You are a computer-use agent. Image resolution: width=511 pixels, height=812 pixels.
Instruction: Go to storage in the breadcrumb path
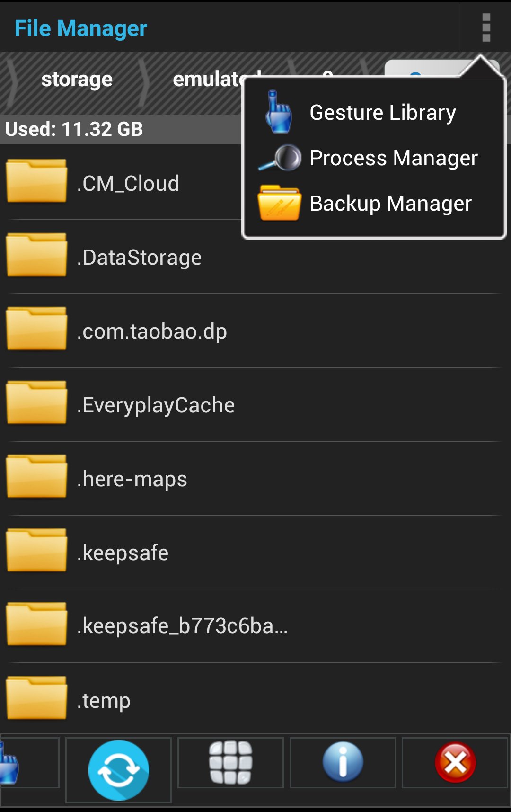pos(77,80)
